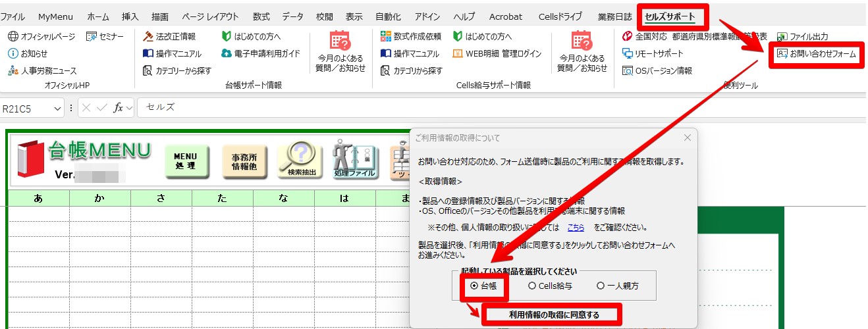The width and height of the screenshot is (868, 329).
Task: Open 操作マニュアル in Cells給与サポート情報 group
Action: (x=410, y=53)
